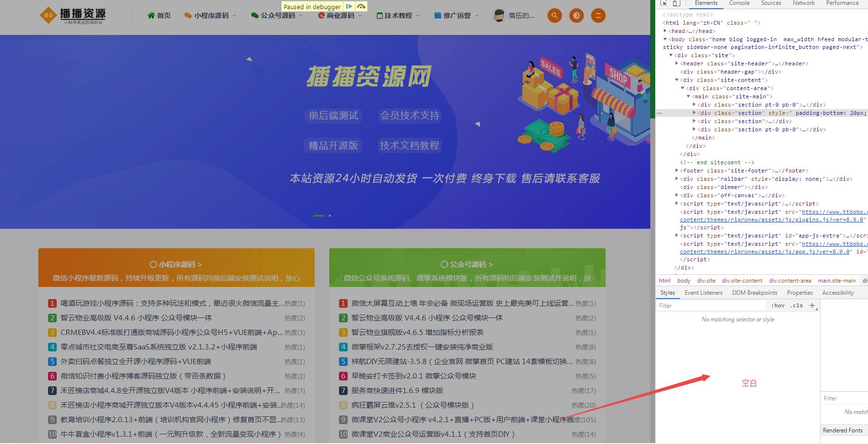Open the 技术教程 dropdown arrow
The width and height of the screenshot is (868, 444).
[418, 16]
